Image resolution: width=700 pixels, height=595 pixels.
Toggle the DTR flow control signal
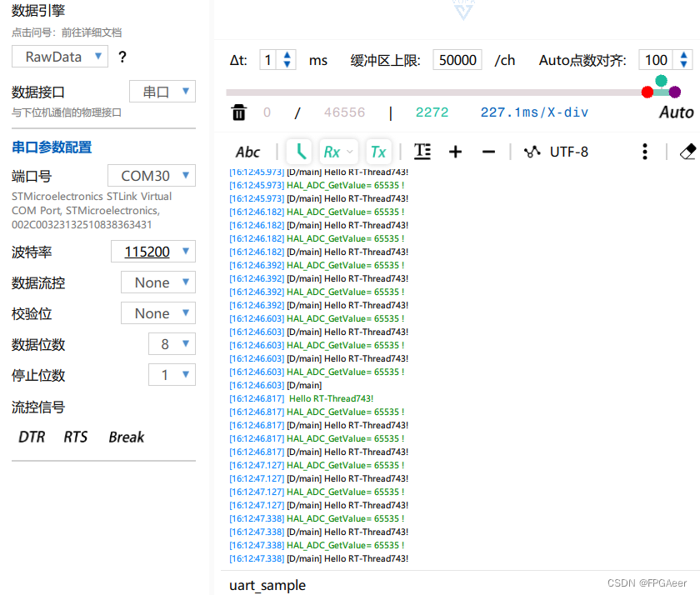(x=31, y=437)
